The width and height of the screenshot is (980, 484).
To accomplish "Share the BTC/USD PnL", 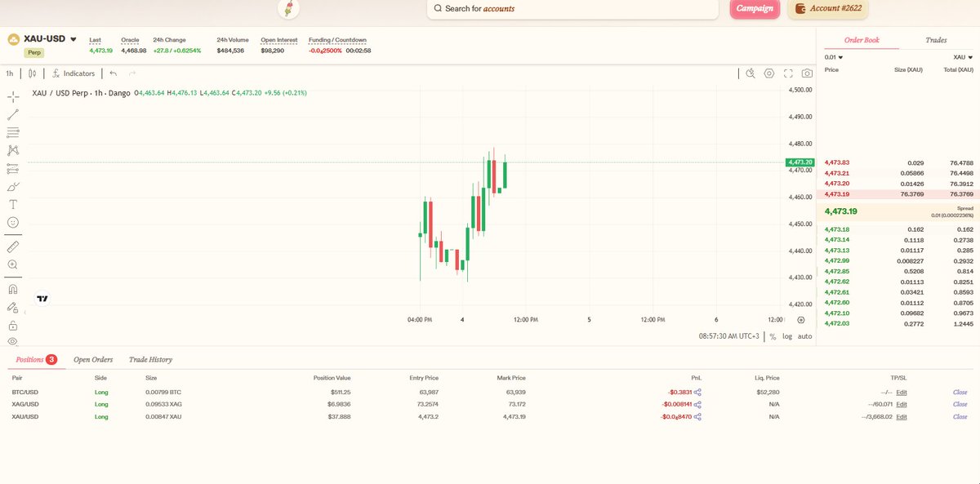I will (697, 393).
